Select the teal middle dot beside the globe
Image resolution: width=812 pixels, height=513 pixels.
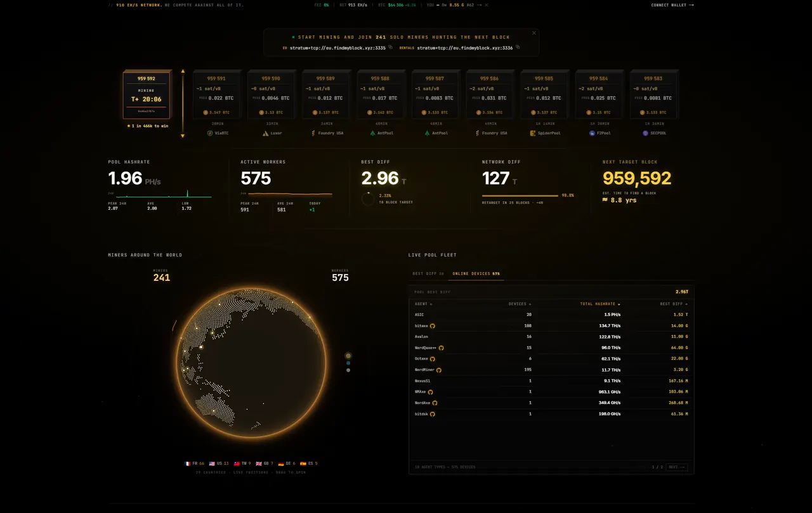pyautogui.click(x=348, y=363)
